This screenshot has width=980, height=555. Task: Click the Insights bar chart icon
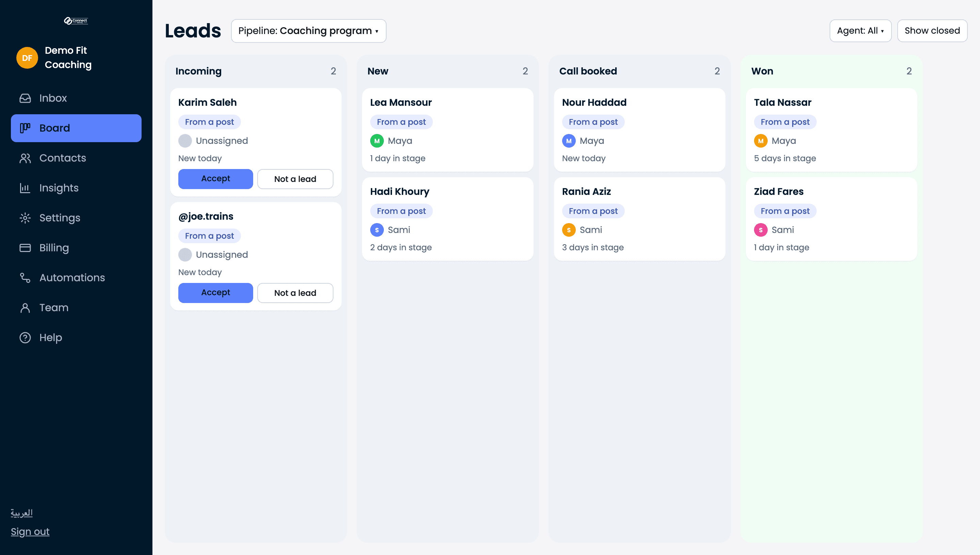click(25, 188)
